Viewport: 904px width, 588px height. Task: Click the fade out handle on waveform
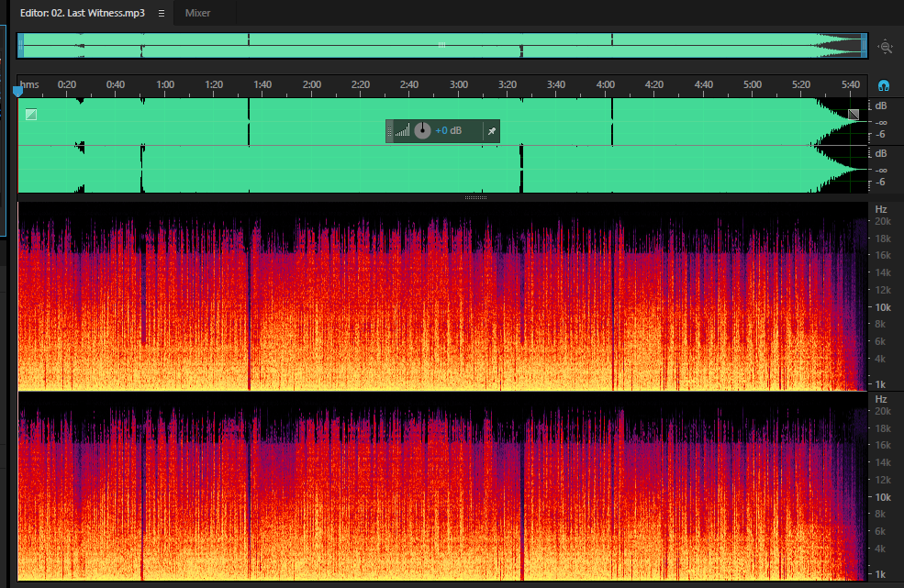854,115
